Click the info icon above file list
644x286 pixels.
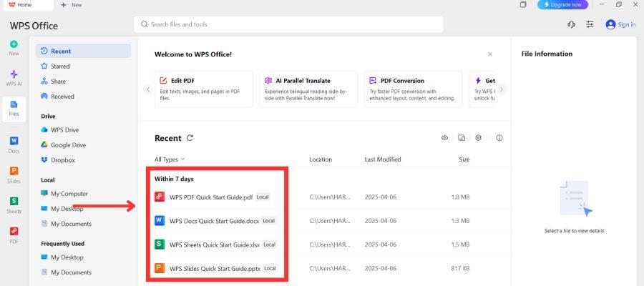[499, 138]
